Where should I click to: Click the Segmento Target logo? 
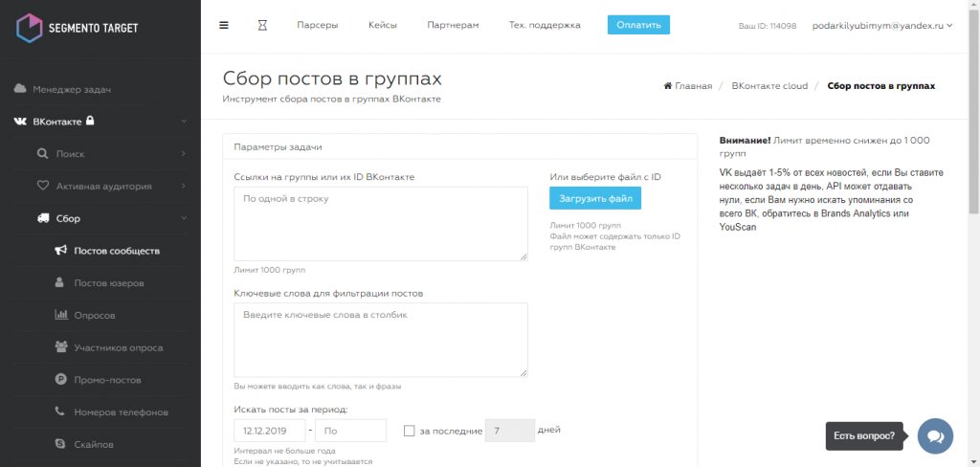(77, 28)
